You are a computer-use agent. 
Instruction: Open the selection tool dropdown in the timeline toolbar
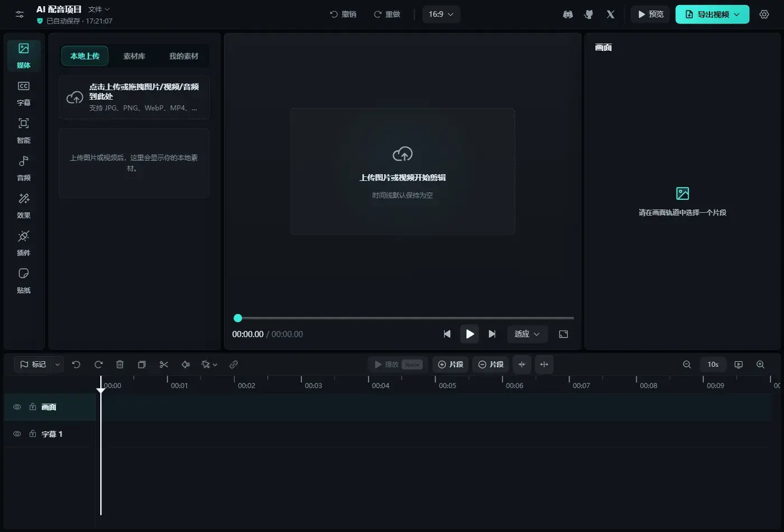(209, 365)
